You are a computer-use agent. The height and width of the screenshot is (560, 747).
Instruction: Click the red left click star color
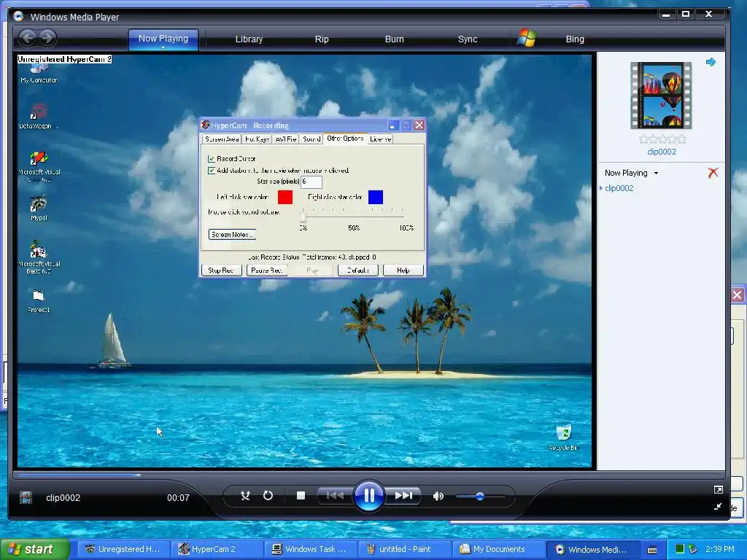click(285, 197)
